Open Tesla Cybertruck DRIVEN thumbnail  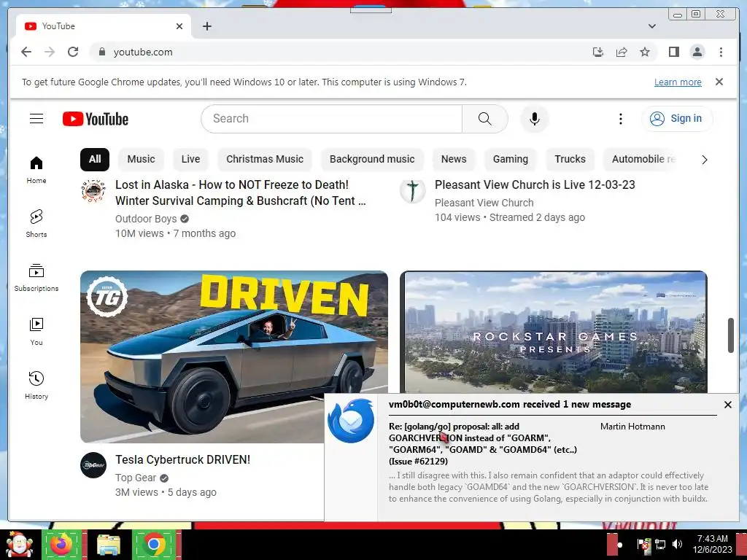tap(234, 357)
